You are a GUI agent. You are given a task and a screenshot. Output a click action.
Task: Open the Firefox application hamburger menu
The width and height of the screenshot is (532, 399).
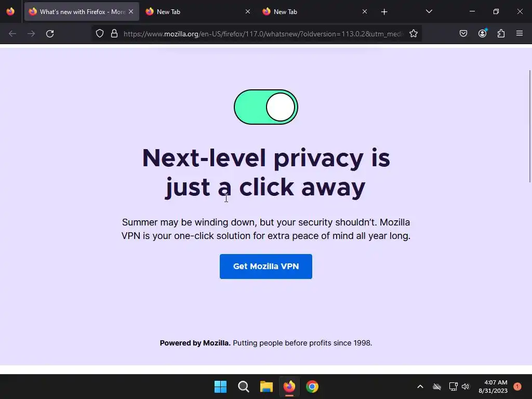pos(520,34)
